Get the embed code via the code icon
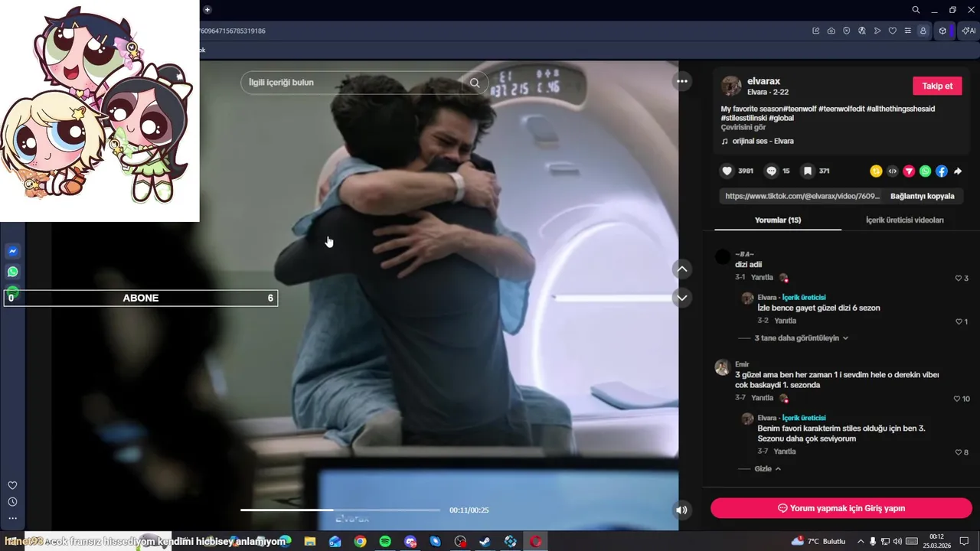The height and width of the screenshot is (551, 980). point(893,171)
